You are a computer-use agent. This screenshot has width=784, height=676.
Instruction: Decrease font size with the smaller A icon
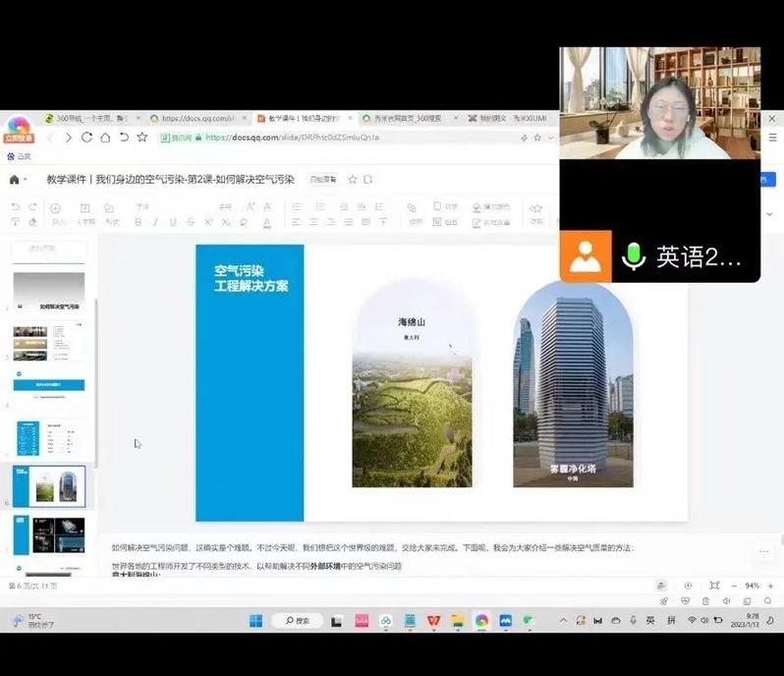click(267, 206)
